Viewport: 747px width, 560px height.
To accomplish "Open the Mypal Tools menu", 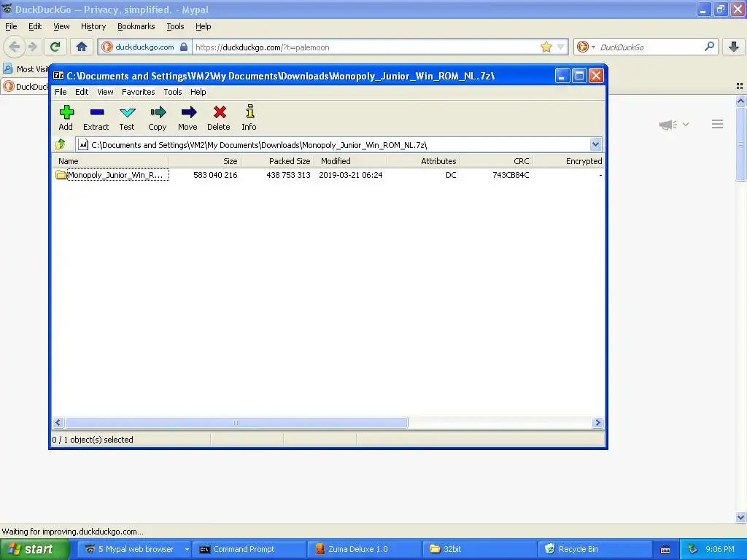I will pos(175,27).
